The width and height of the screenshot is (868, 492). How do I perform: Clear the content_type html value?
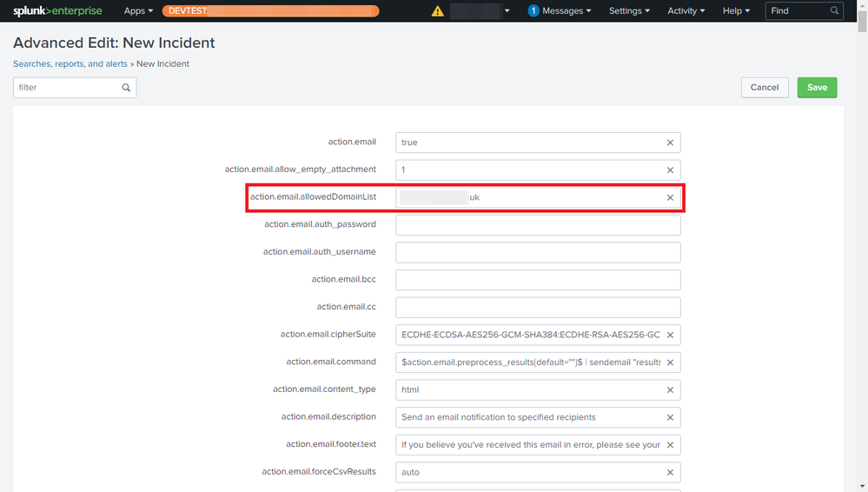coord(670,390)
